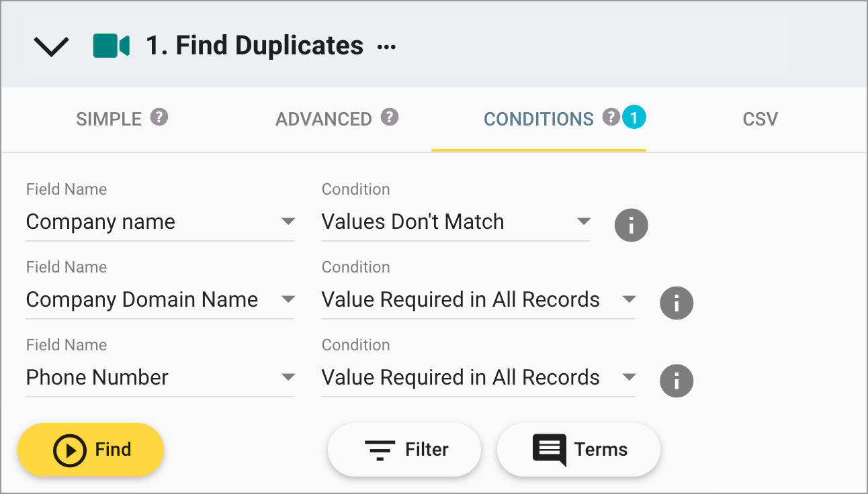Switch to the CSV tab
This screenshot has height=494, width=868.
[x=760, y=118]
